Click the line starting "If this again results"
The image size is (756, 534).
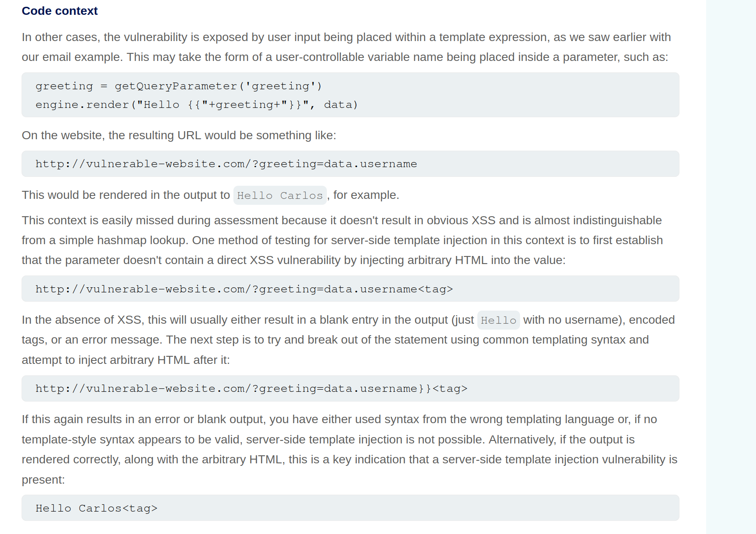[339, 419]
